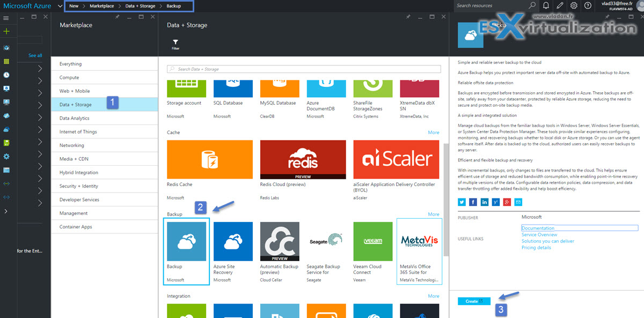Click the Search Data + Storage box
Image resolution: width=644 pixels, height=318 pixels.
[x=303, y=69]
